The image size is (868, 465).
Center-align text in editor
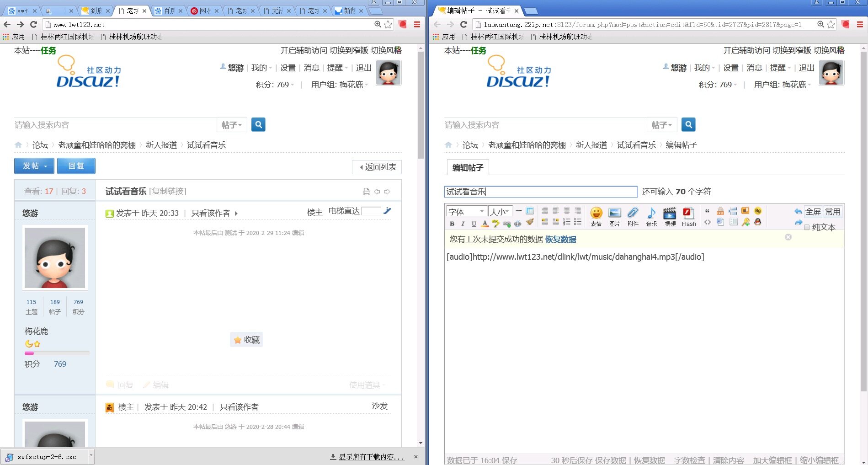click(567, 211)
